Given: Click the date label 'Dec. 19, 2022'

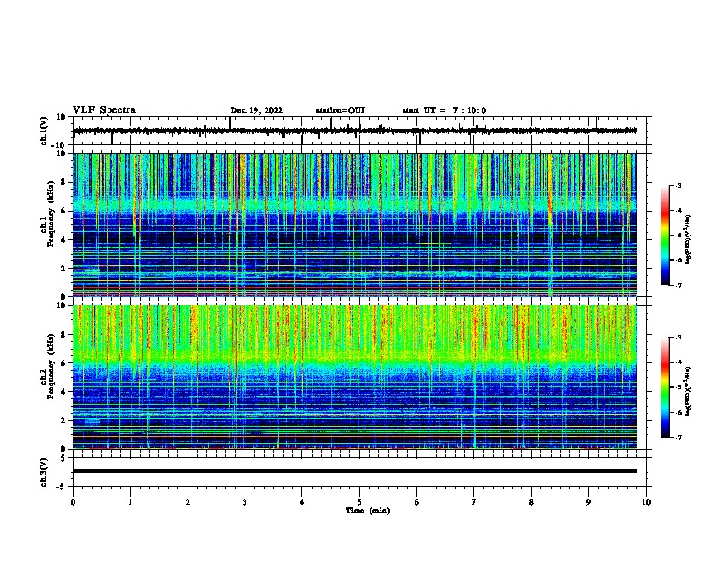Looking at the screenshot, I should (256, 110).
